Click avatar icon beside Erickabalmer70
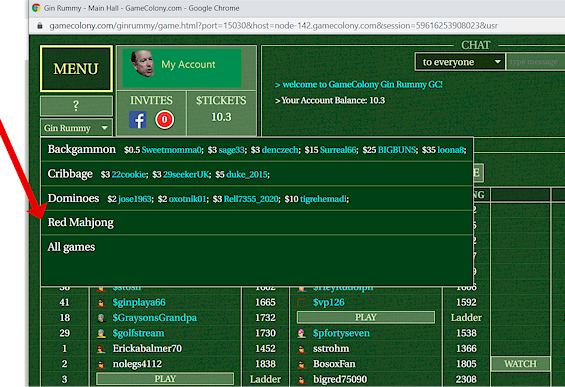Viewport: 565px width, 387px height. pyautogui.click(x=101, y=349)
